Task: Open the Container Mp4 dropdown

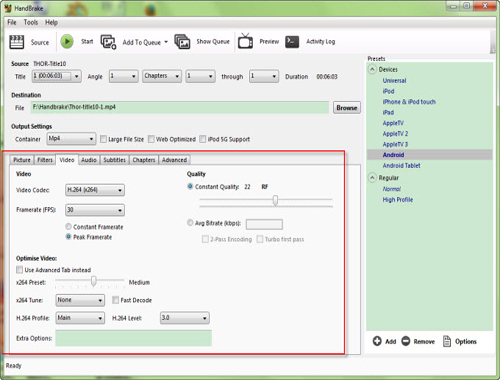Action: tap(71, 139)
